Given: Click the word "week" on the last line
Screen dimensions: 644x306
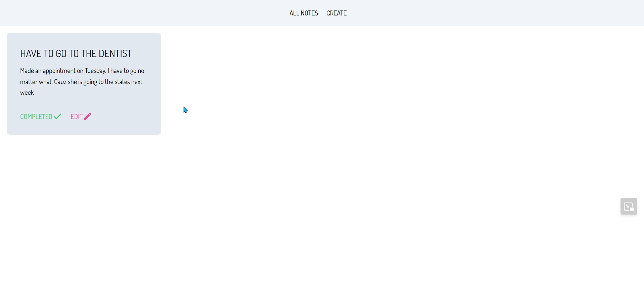Looking at the screenshot, I should pyautogui.click(x=27, y=93).
